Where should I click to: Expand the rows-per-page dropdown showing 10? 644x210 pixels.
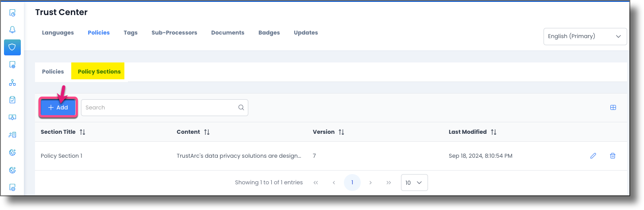pos(414,183)
